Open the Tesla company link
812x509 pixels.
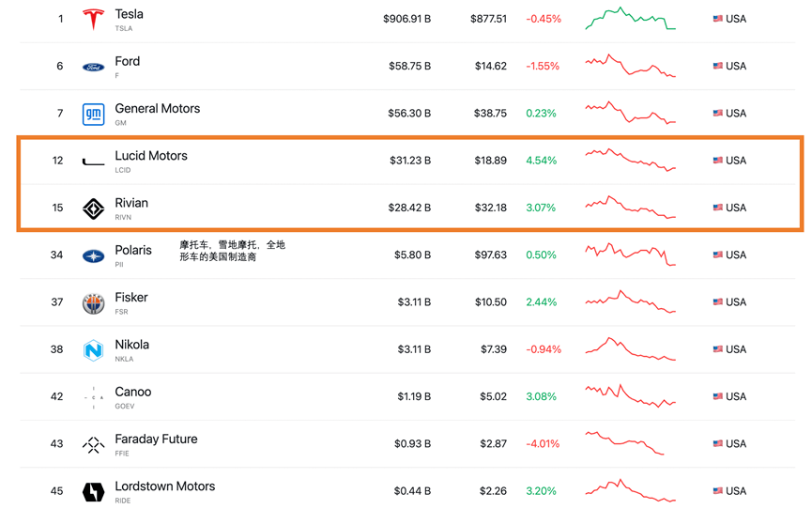[129, 14]
